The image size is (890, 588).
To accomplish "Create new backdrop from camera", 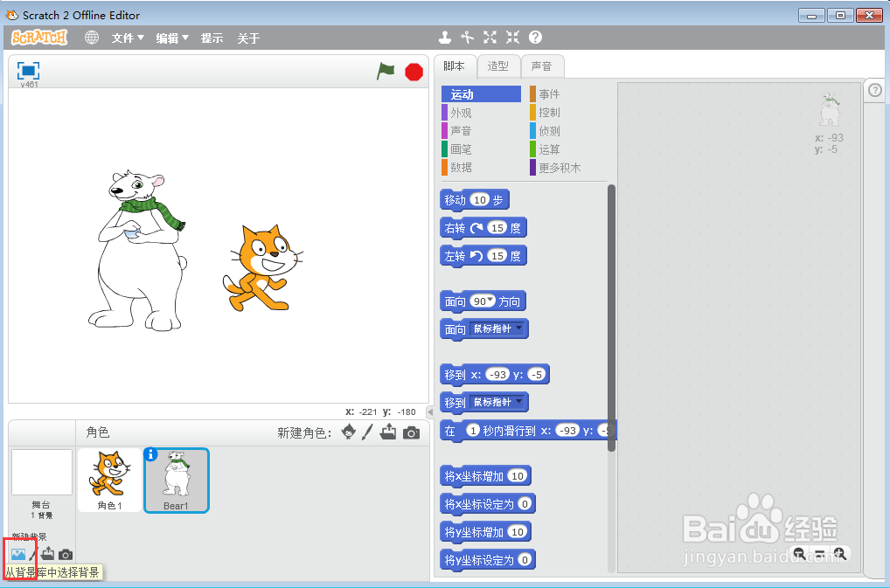I will point(66,554).
